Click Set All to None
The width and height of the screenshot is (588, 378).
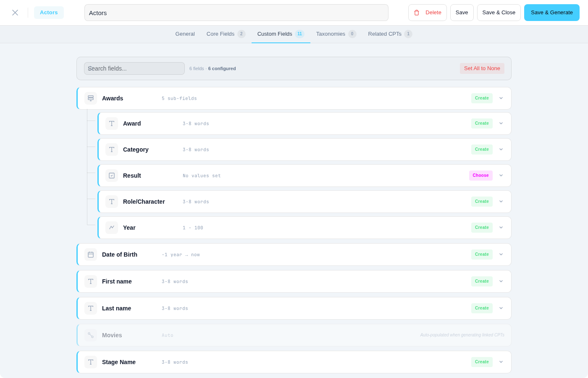[x=482, y=68]
